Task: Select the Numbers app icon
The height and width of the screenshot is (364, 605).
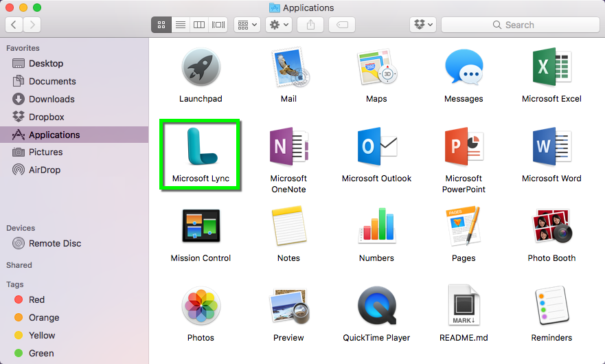Action: click(x=376, y=226)
